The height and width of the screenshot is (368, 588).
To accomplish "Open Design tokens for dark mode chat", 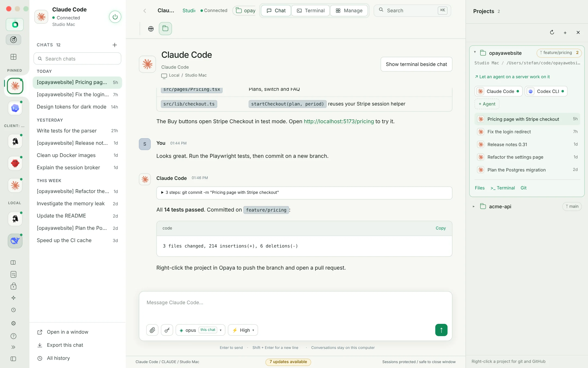I will point(77,107).
